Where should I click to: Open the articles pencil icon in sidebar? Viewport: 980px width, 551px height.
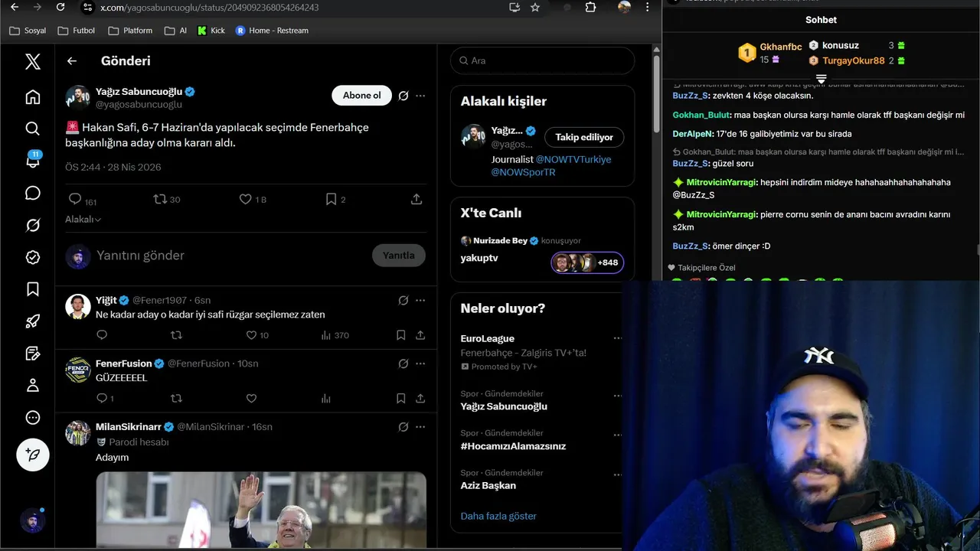[x=33, y=354]
